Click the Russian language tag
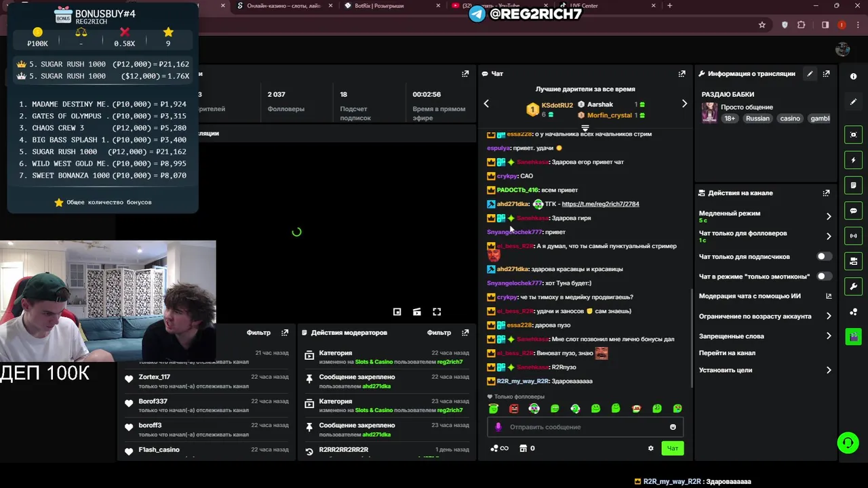Image resolution: width=868 pixels, height=488 pixels. (x=757, y=118)
